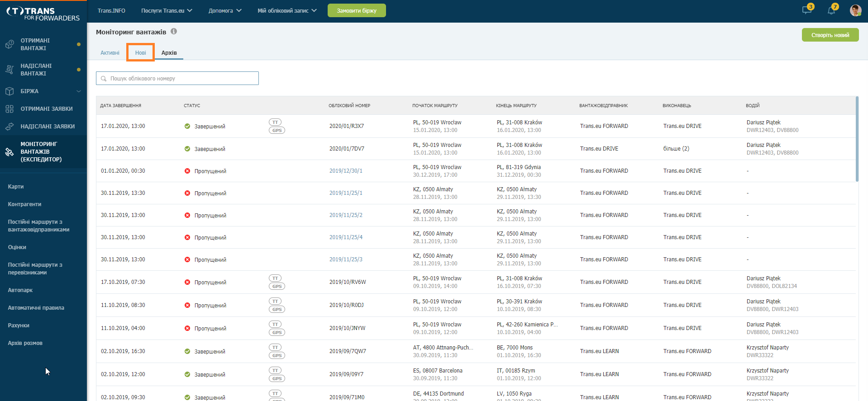Open Оцінки in the sidebar
868x401 pixels.
click(x=17, y=247)
